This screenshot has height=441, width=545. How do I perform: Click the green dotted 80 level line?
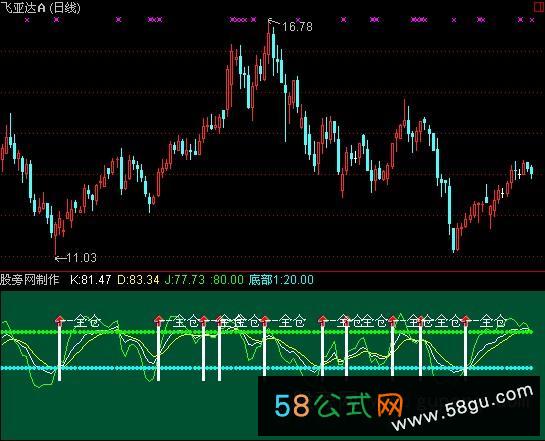coord(267,332)
